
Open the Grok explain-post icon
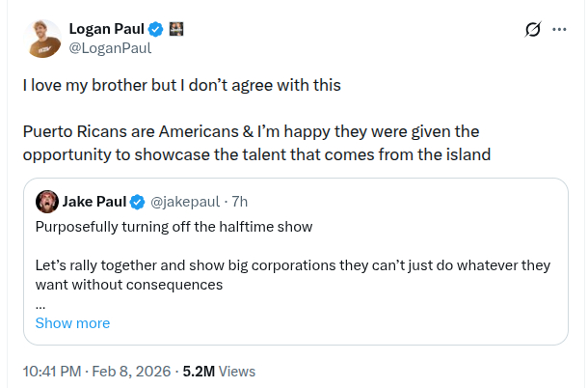point(531,30)
